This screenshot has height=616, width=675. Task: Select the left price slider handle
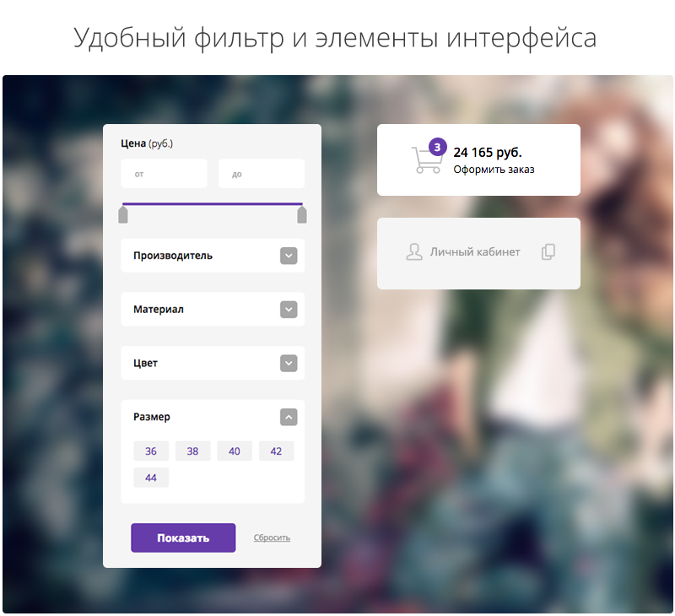(123, 214)
